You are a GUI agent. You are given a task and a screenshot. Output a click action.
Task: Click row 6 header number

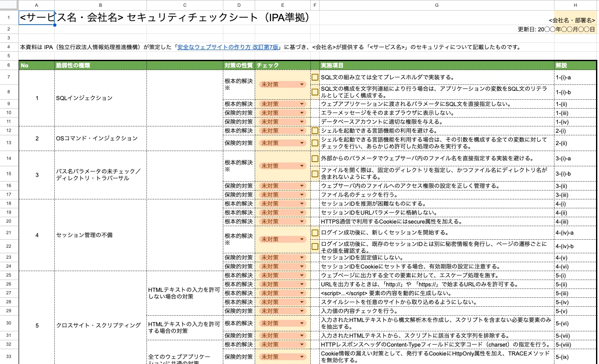pos(9,65)
